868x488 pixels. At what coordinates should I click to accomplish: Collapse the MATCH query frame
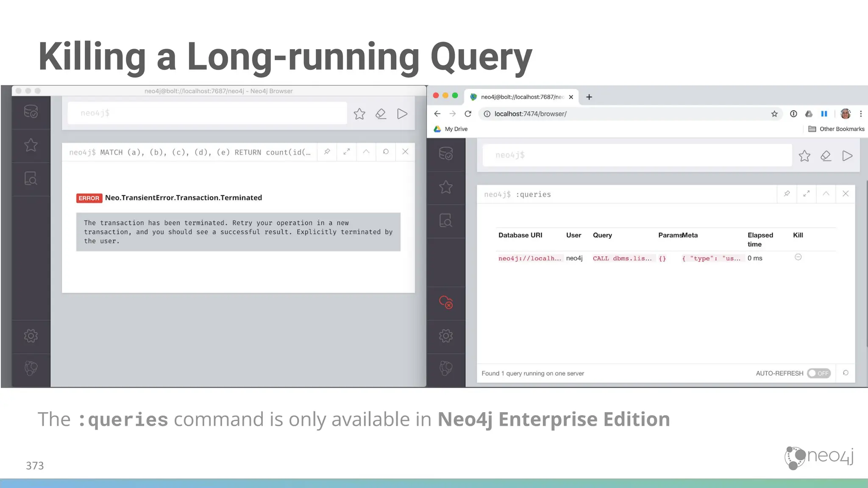366,152
